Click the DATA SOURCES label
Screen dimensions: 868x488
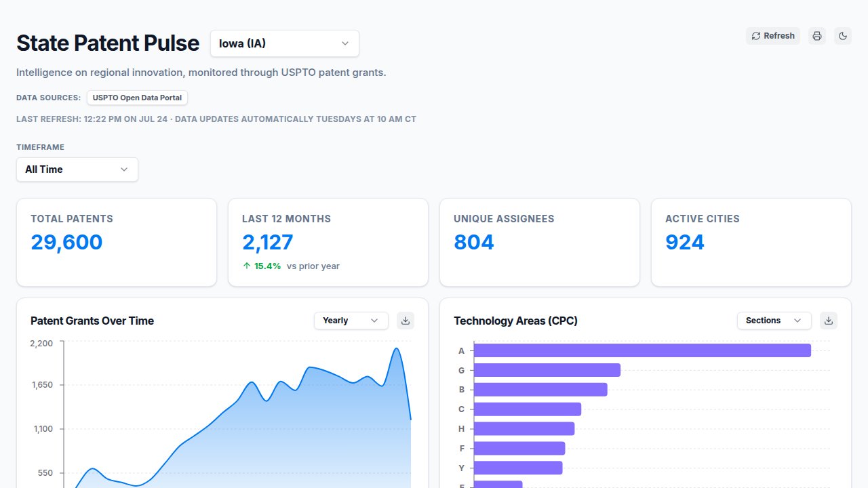point(49,98)
